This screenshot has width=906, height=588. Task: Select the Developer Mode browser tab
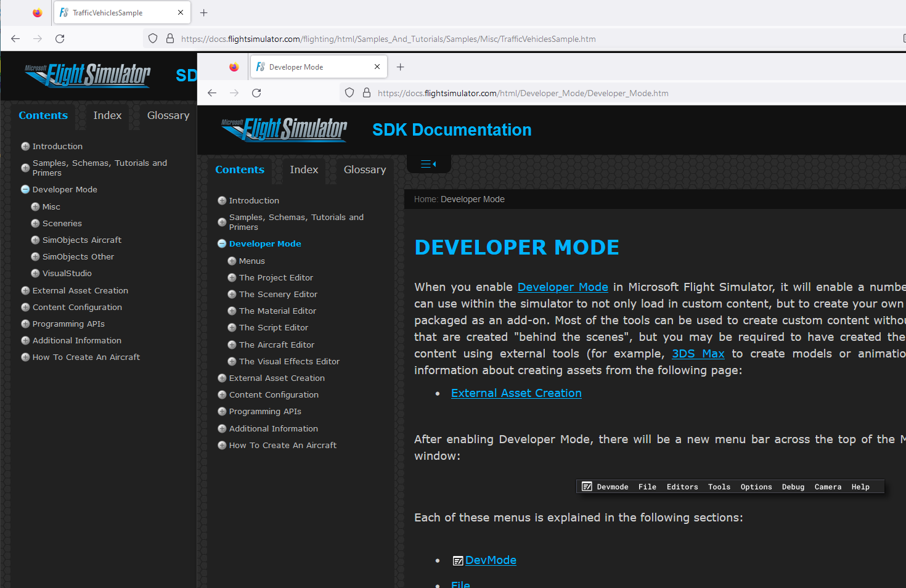tap(319, 67)
